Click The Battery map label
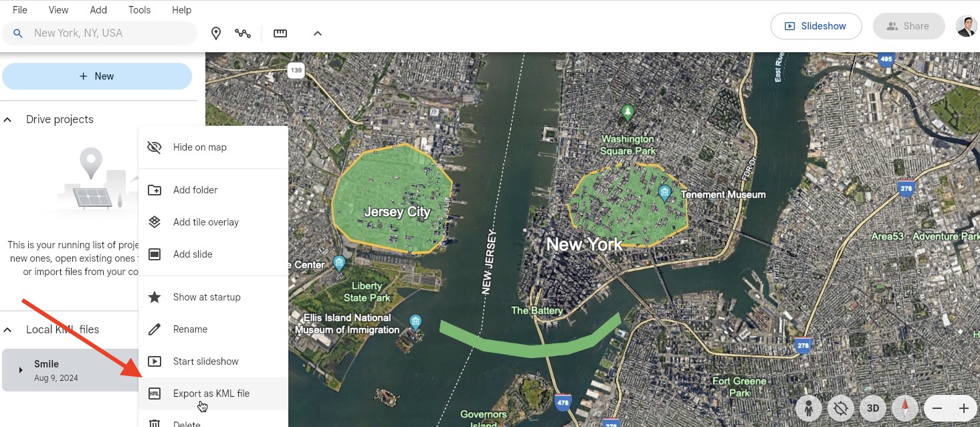The width and height of the screenshot is (980, 427). pyautogui.click(x=537, y=311)
